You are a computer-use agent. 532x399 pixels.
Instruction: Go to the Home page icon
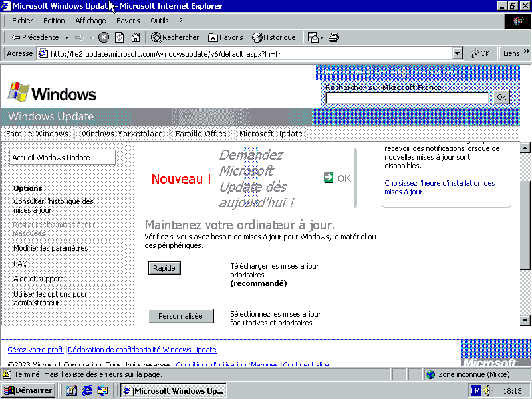click(136, 37)
